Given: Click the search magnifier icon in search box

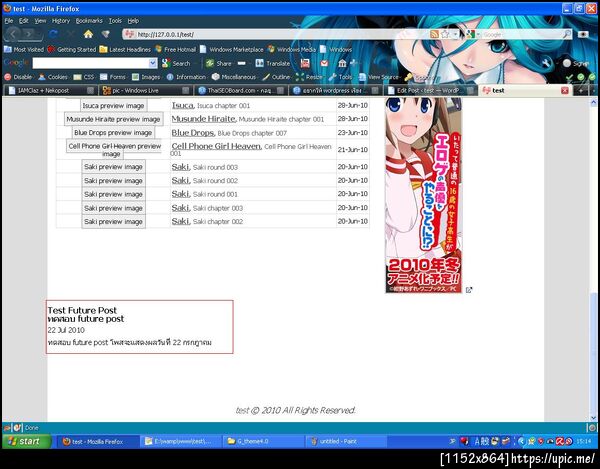Looking at the screenshot, I should (567, 34).
